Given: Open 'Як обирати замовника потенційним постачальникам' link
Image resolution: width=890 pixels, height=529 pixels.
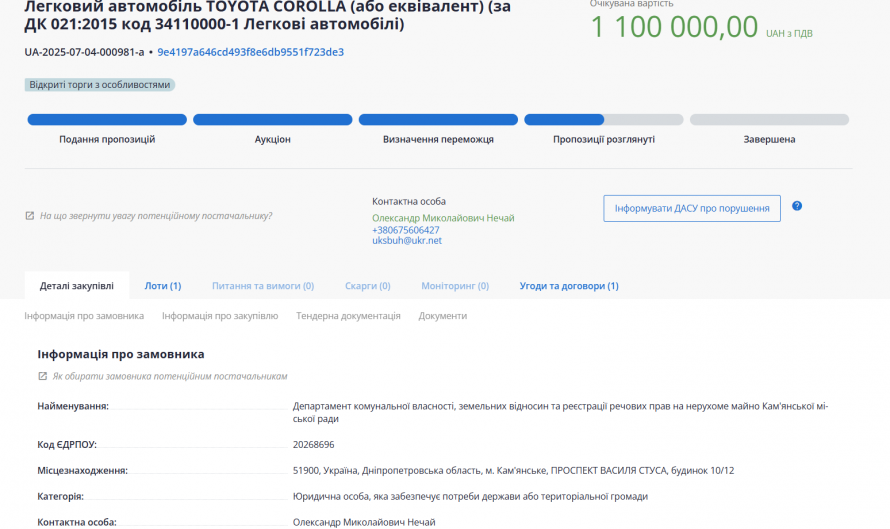Looking at the screenshot, I should (170, 376).
